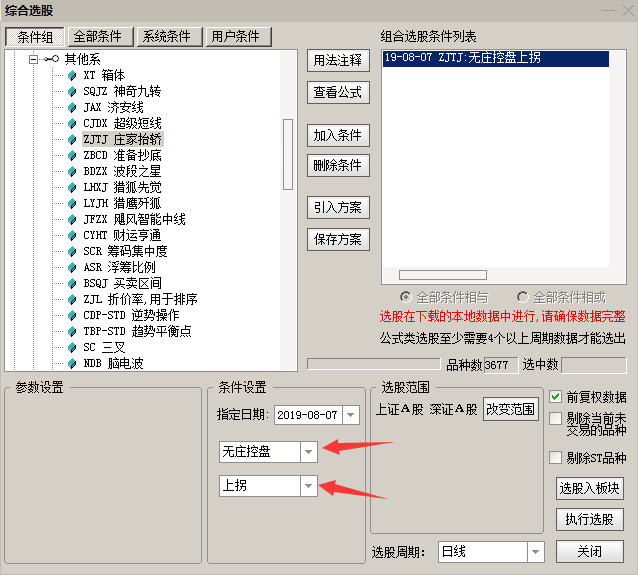Click the icon beside TBP-STD 趋势平衡点
This screenshot has width=638, height=575.
[72, 331]
